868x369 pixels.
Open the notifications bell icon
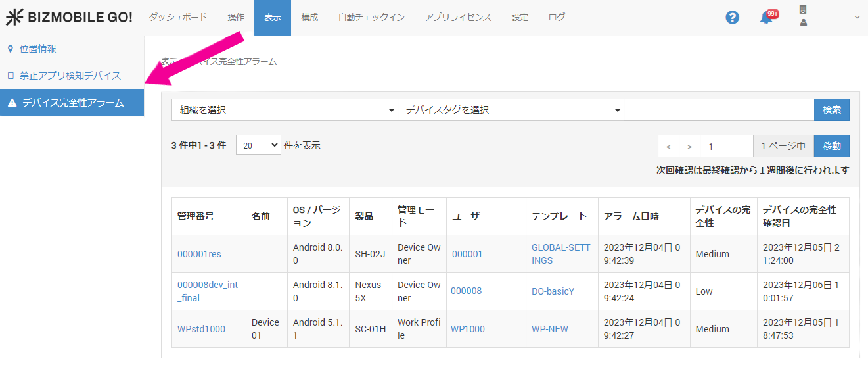(x=766, y=18)
